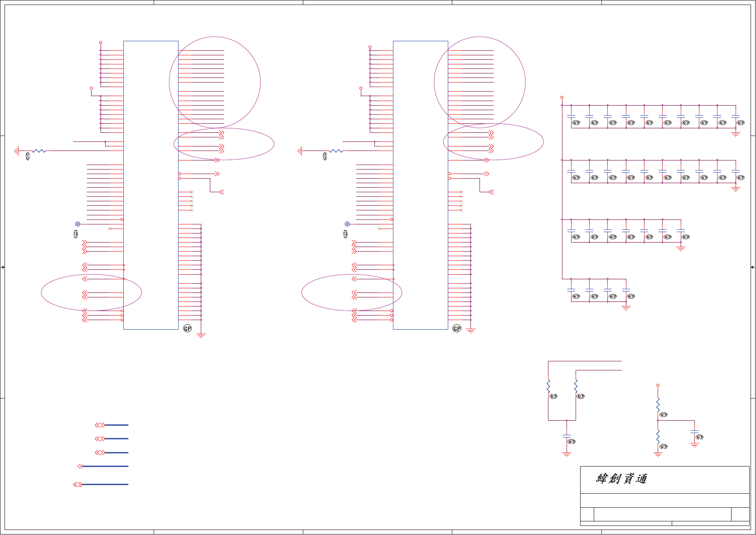Screen dimensions: 756x535
Task: Click ground symbol under right IC ground bus
Action: pos(471,331)
